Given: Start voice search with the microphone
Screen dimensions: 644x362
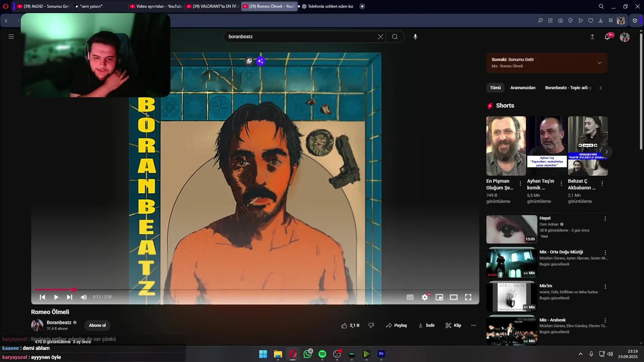Looking at the screenshot, I should click(x=415, y=37).
